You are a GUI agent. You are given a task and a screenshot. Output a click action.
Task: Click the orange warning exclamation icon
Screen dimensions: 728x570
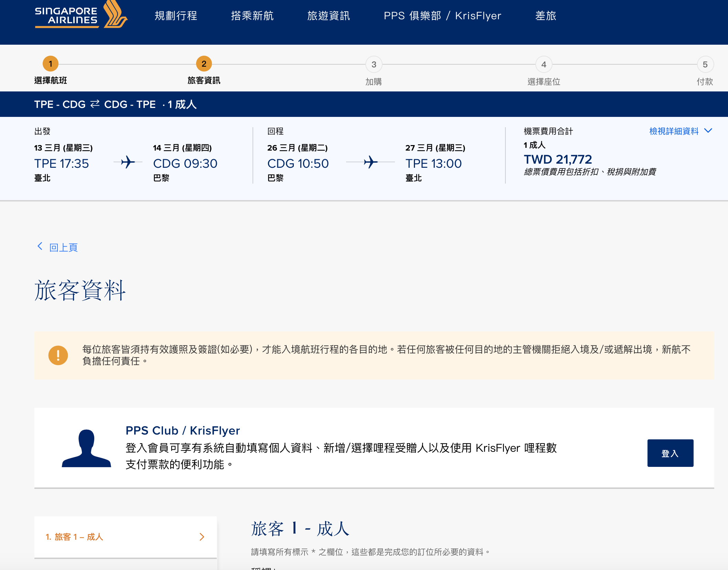(58, 356)
